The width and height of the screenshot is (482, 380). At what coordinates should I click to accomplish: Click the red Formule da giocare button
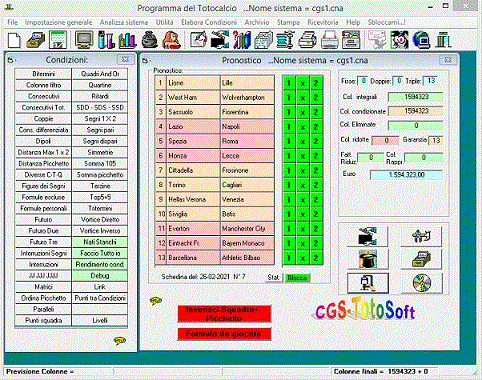[224, 334]
